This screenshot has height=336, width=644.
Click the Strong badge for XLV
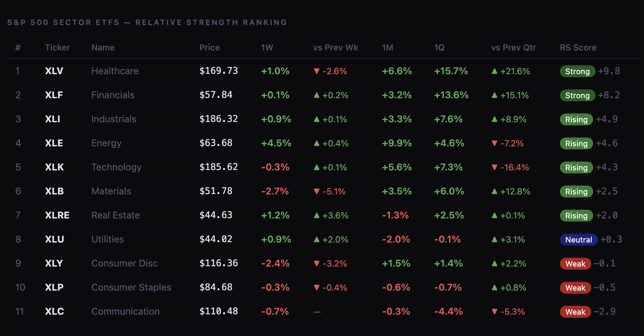[x=578, y=71]
